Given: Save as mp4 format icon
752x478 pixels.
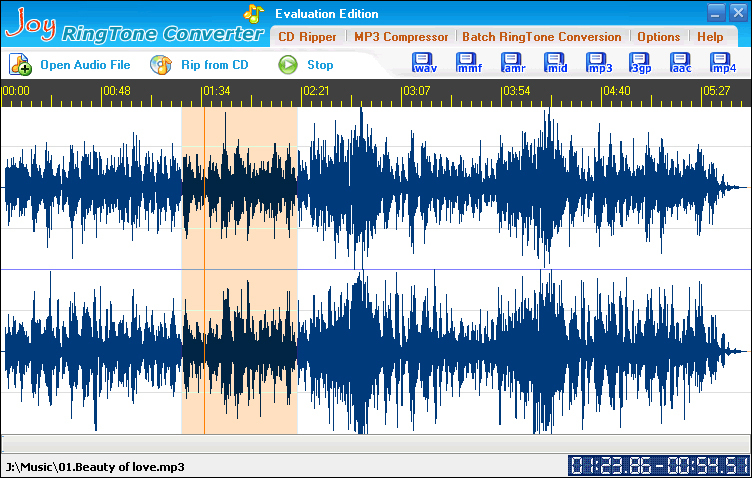Looking at the screenshot, I should pyautogui.click(x=722, y=63).
